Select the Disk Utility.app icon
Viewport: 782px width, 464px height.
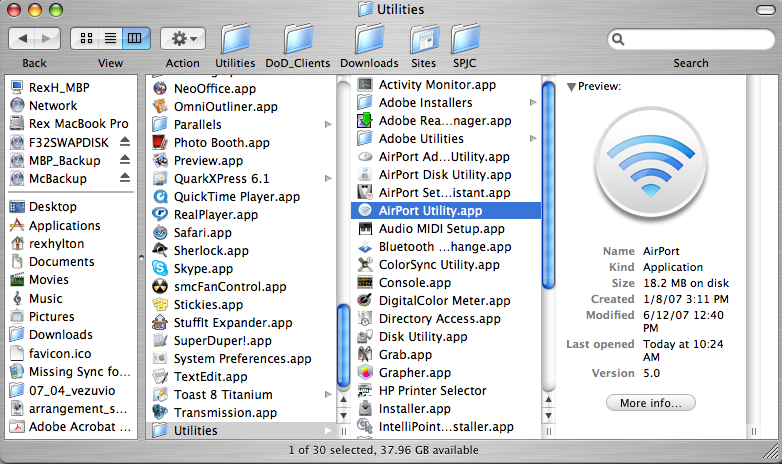point(365,336)
